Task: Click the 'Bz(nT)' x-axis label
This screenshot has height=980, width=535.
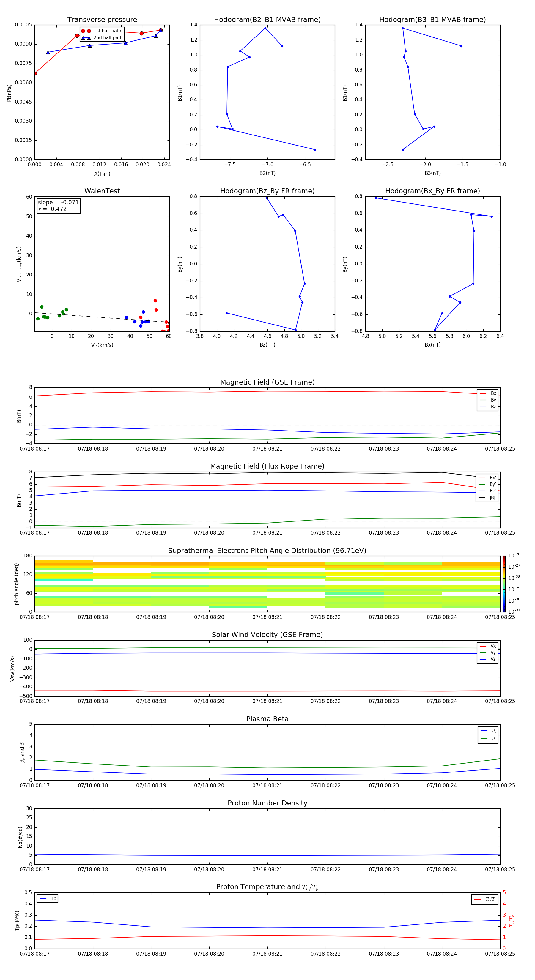Action: coord(267,345)
